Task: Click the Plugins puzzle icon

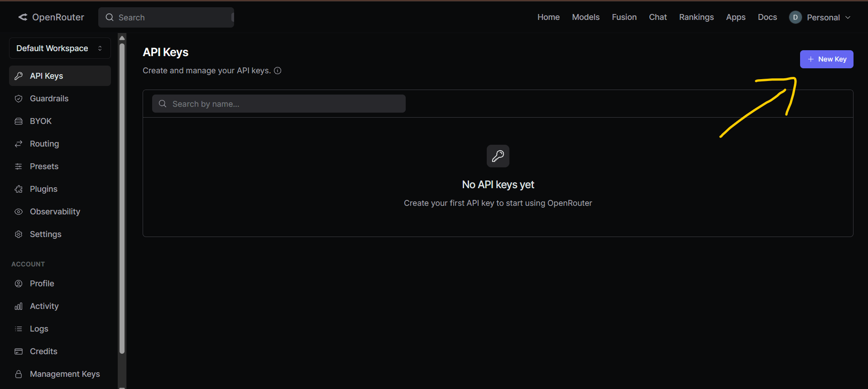Action: (19, 189)
